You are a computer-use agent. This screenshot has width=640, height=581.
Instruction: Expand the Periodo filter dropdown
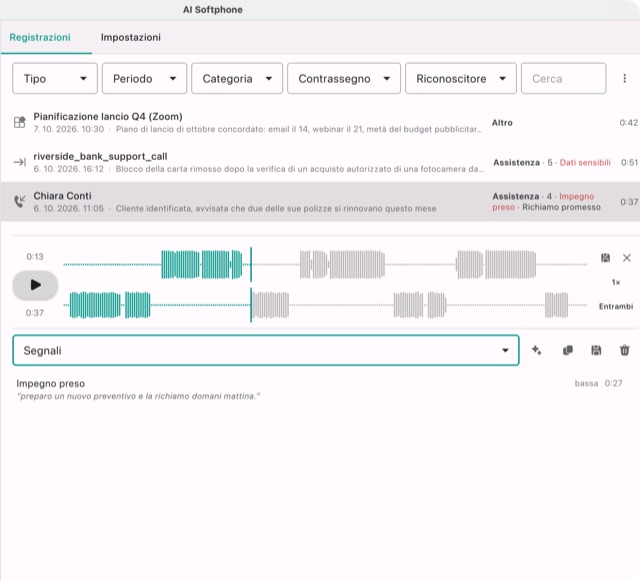click(144, 78)
